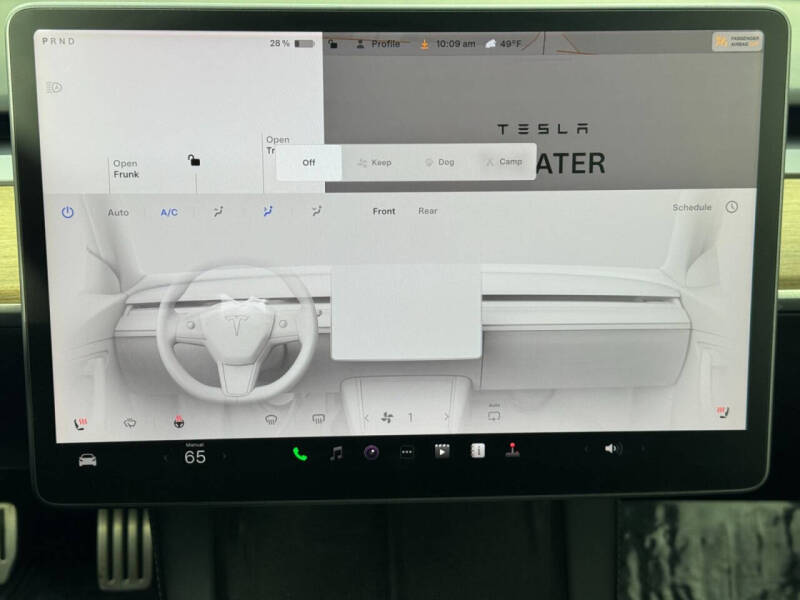This screenshot has height=600, width=800.
Task: Switch to the Rear climate tab
Action: pyautogui.click(x=429, y=211)
